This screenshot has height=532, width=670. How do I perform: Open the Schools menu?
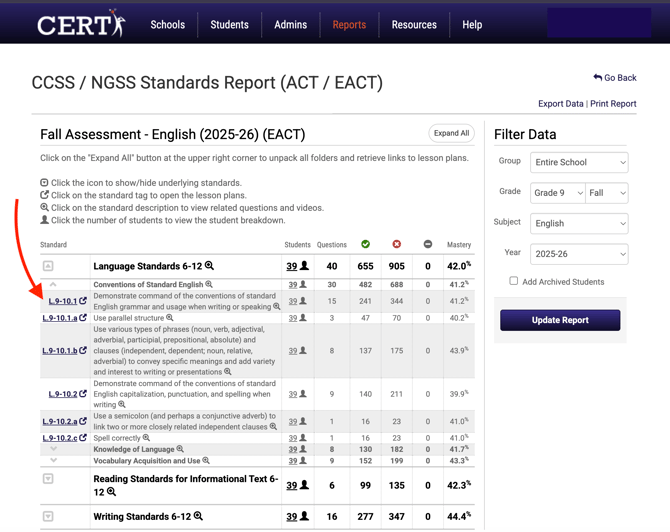point(168,25)
